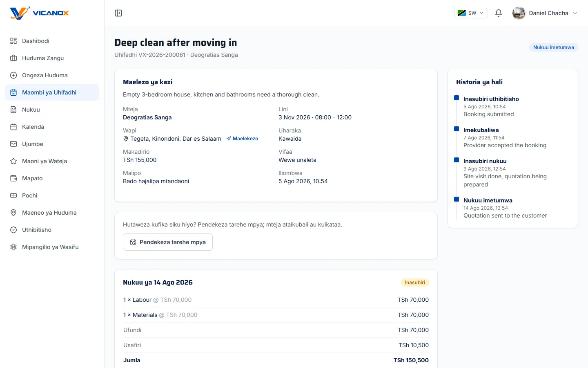
Task: Open Maeneo ya Huduma in sidebar
Action: point(52,213)
